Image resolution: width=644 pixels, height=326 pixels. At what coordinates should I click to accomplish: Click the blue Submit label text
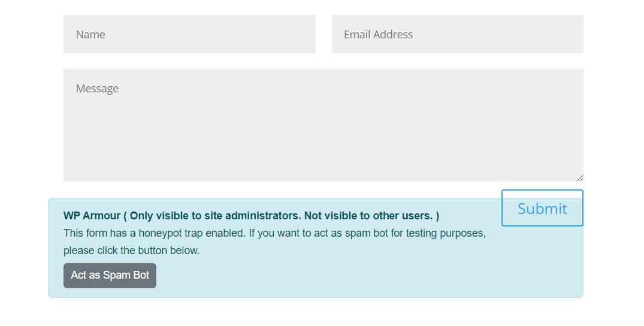[x=542, y=209]
